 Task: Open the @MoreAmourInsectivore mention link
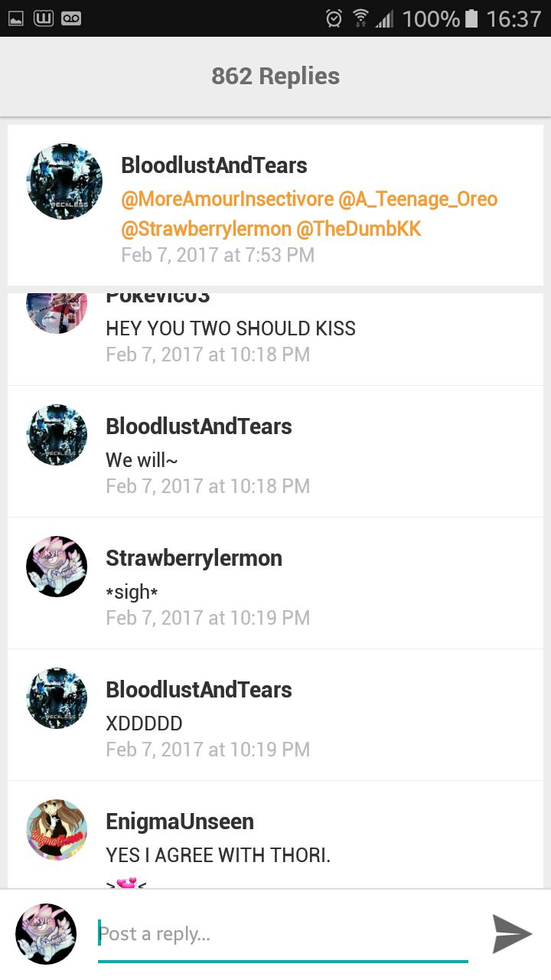coord(227,200)
